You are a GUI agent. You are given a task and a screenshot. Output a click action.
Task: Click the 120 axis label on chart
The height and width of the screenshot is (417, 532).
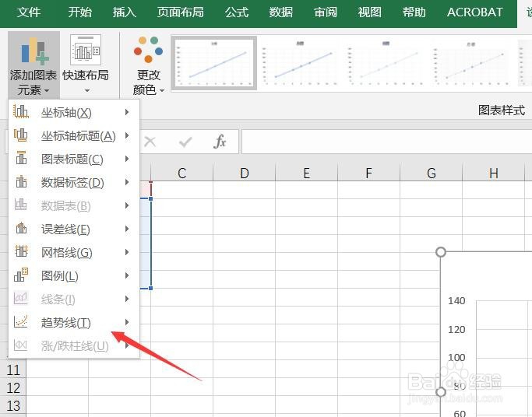pos(456,329)
